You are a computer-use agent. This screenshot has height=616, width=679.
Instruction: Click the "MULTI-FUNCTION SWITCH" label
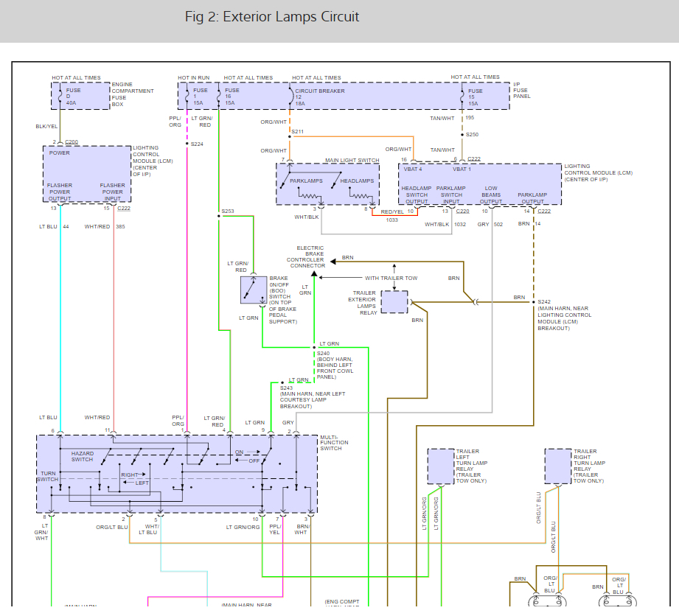pos(334,443)
